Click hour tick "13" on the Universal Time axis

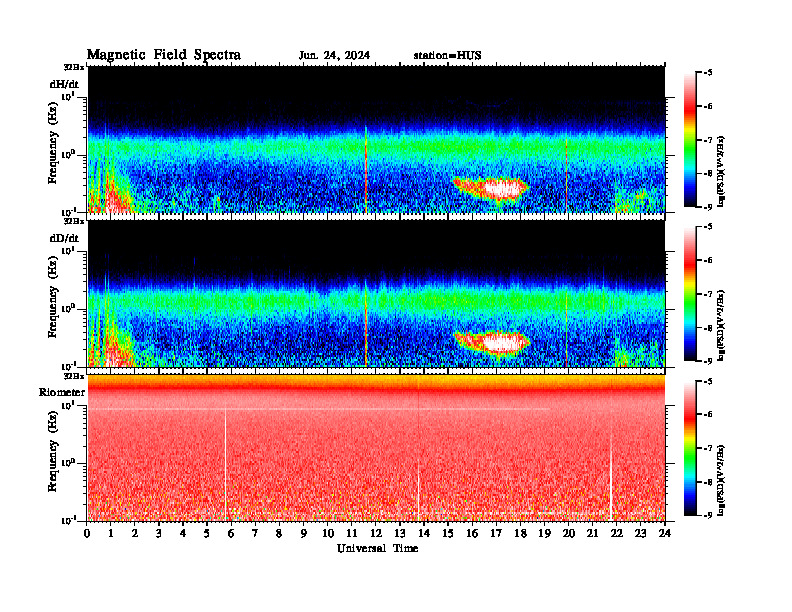point(400,534)
